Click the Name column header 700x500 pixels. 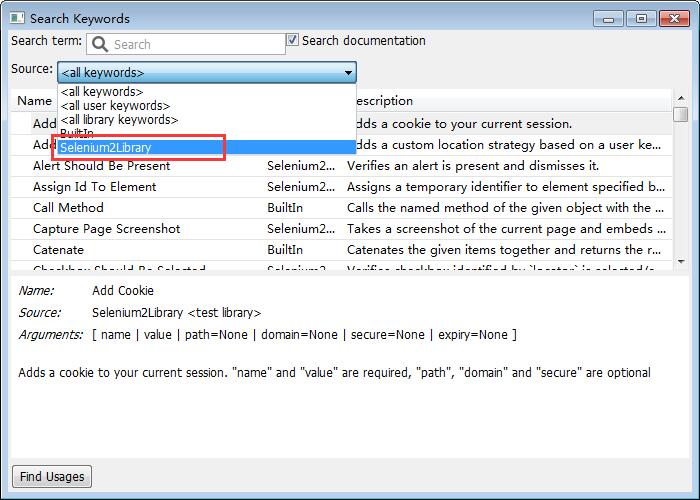click(34, 101)
